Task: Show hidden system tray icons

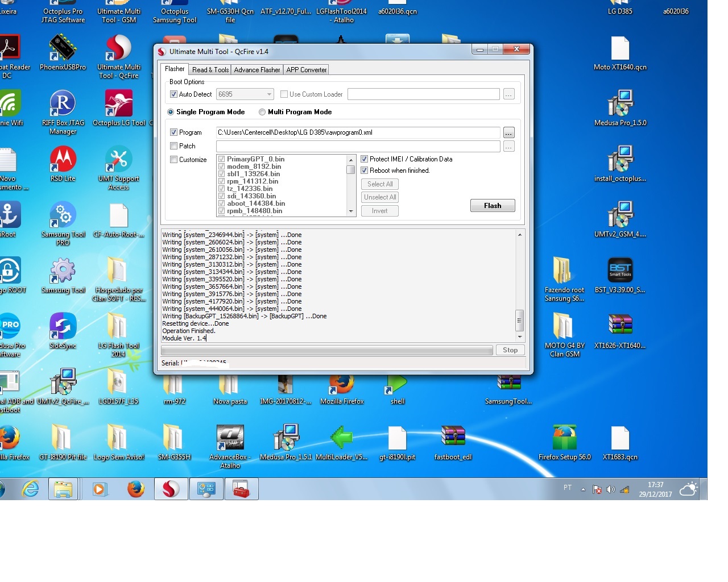Action: point(583,489)
